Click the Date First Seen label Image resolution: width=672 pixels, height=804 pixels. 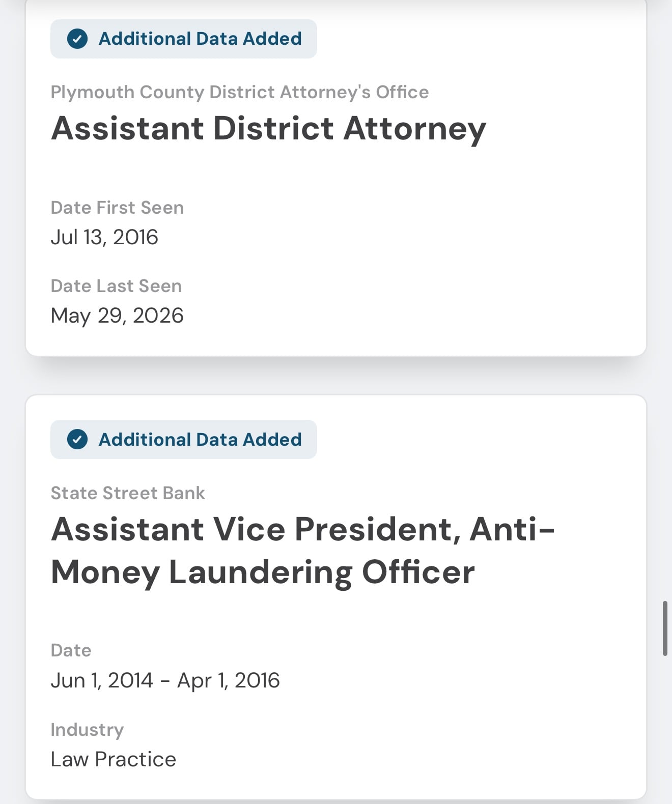pos(117,208)
